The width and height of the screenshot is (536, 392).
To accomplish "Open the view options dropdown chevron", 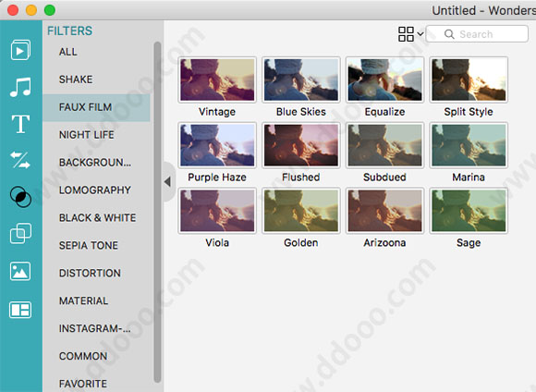I will click(420, 34).
